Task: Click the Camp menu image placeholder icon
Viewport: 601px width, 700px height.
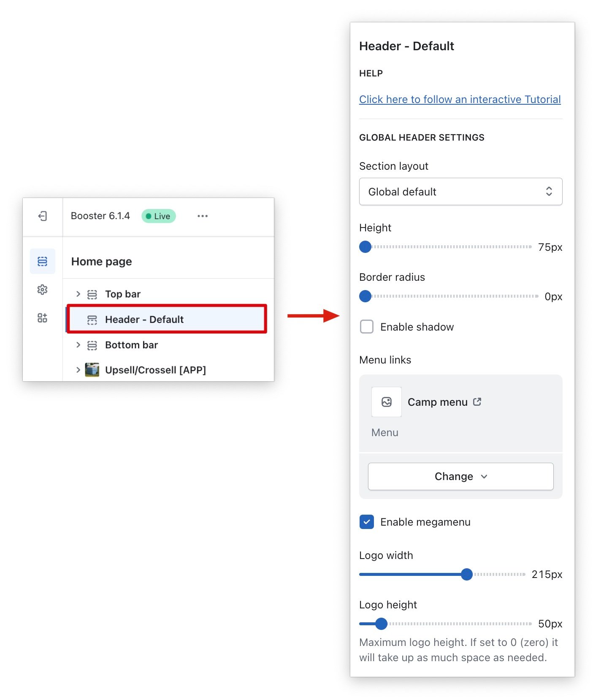Action: coord(386,402)
